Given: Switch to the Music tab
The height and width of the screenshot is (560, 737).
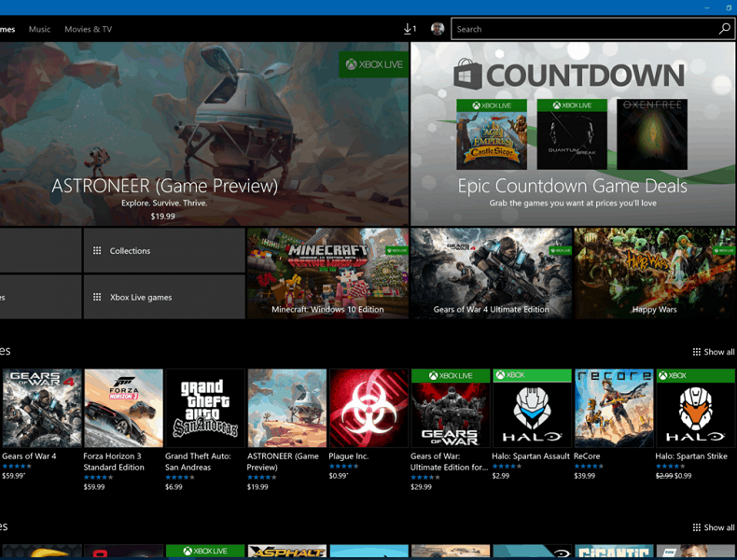Looking at the screenshot, I should point(39,29).
